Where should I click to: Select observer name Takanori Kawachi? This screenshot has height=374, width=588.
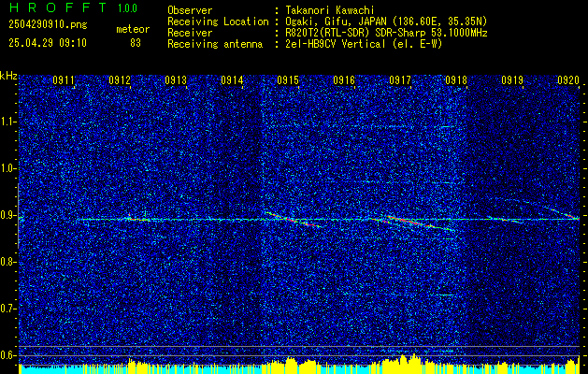pos(330,11)
